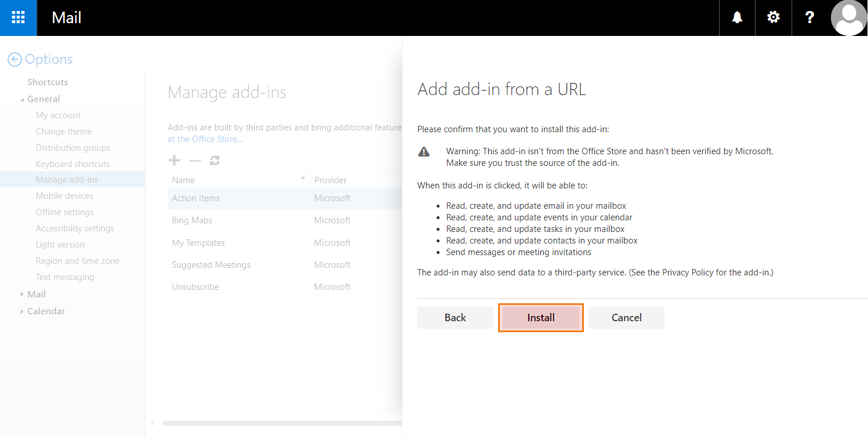The image size is (868, 436).
Task: Click the minus icon to remove add-in
Action: click(195, 161)
